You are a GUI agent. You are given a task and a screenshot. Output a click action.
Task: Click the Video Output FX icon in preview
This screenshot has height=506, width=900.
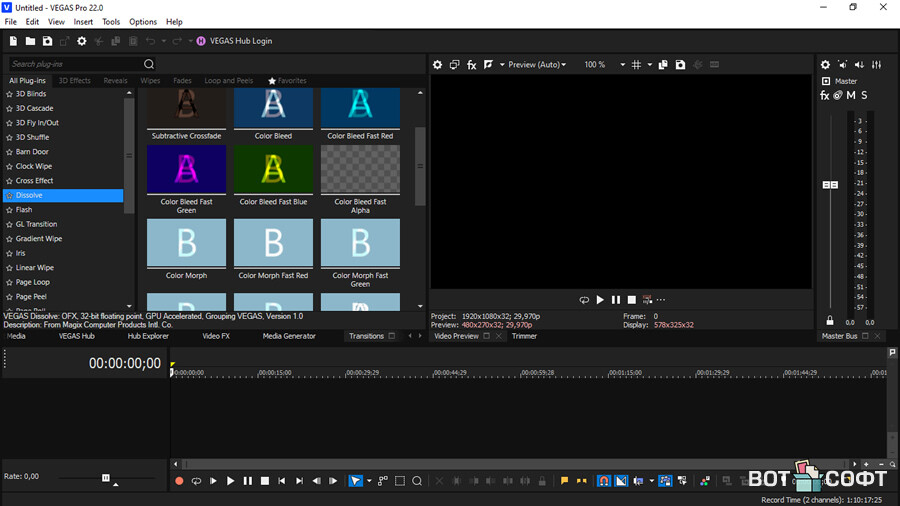click(x=472, y=65)
